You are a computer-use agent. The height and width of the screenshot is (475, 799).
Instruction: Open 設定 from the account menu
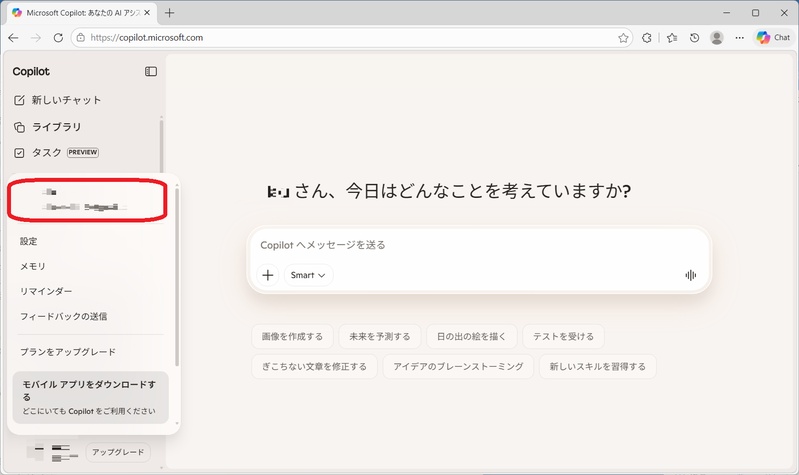pos(29,241)
